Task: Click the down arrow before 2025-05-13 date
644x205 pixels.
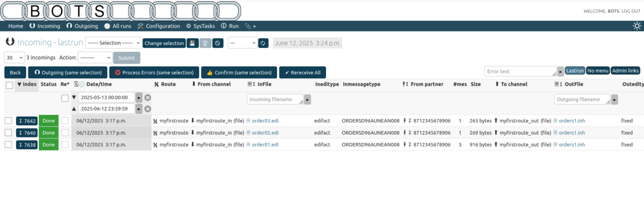Action: point(74,97)
